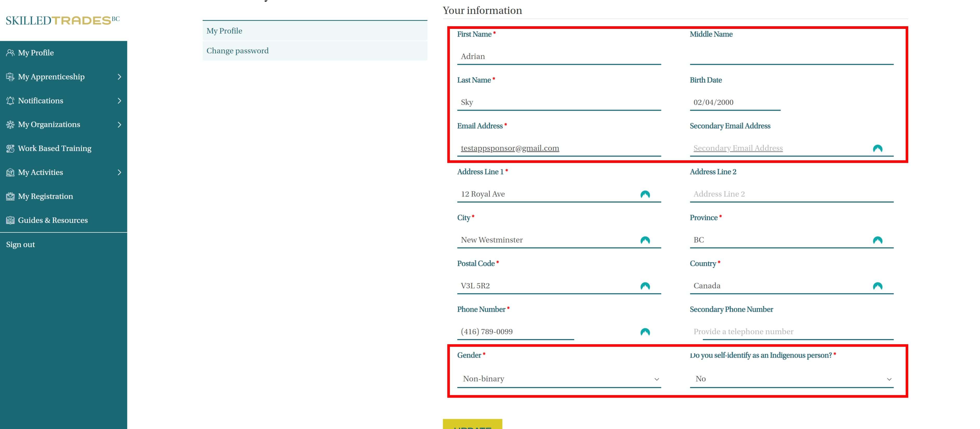Open the Indigenous self-identify dropdown
This screenshot has height=429, width=980.
click(x=791, y=379)
